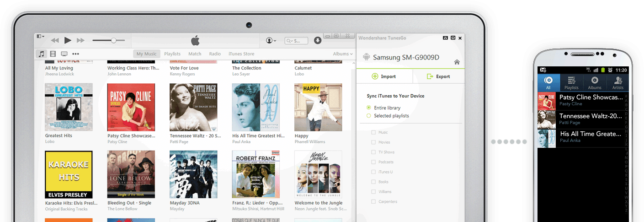644x222 pixels.
Task: Tap the alphabet index bar on phone
Action: (627, 153)
